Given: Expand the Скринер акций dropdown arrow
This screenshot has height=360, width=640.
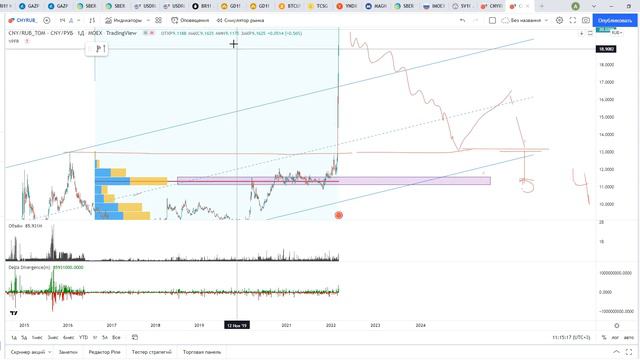Looking at the screenshot, I should 50,352.
